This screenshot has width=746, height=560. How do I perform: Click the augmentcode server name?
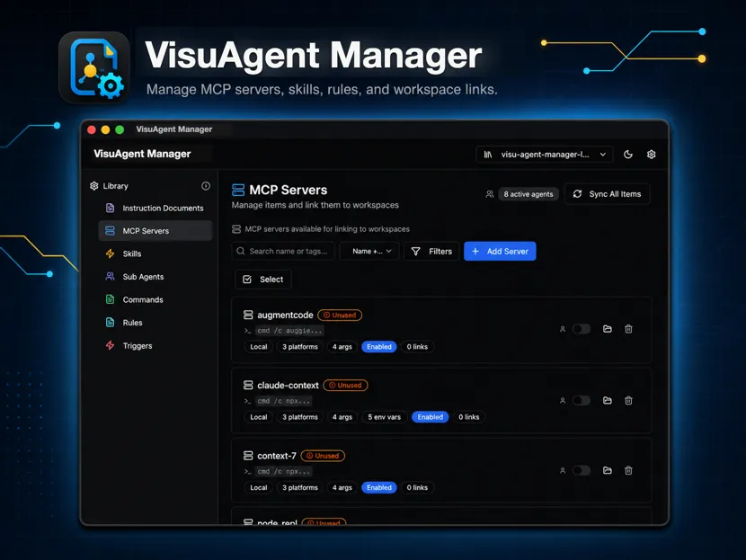click(x=285, y=315)
